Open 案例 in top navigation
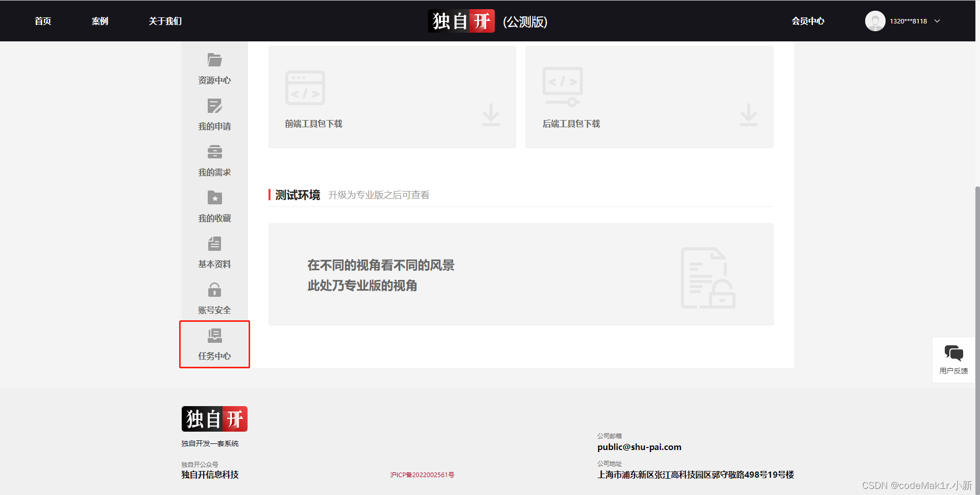980x495 pixels. pos(100,21)
